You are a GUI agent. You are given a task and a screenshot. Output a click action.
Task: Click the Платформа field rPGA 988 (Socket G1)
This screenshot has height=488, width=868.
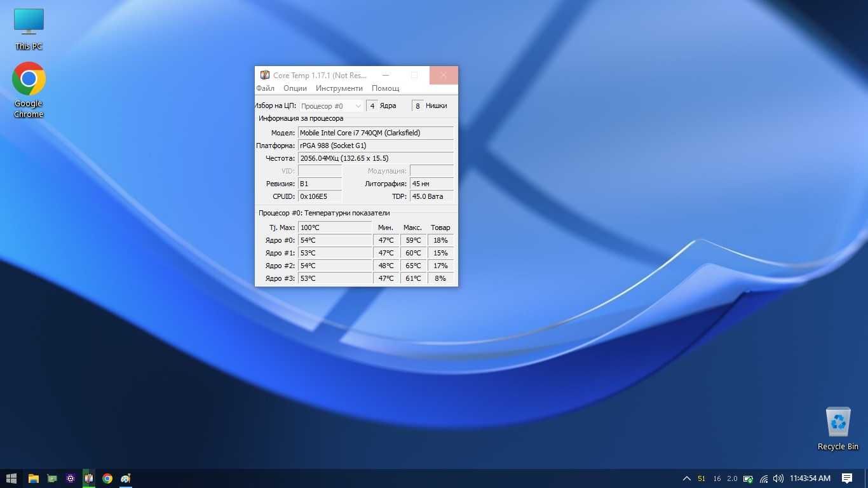click(x=376, y=146)
